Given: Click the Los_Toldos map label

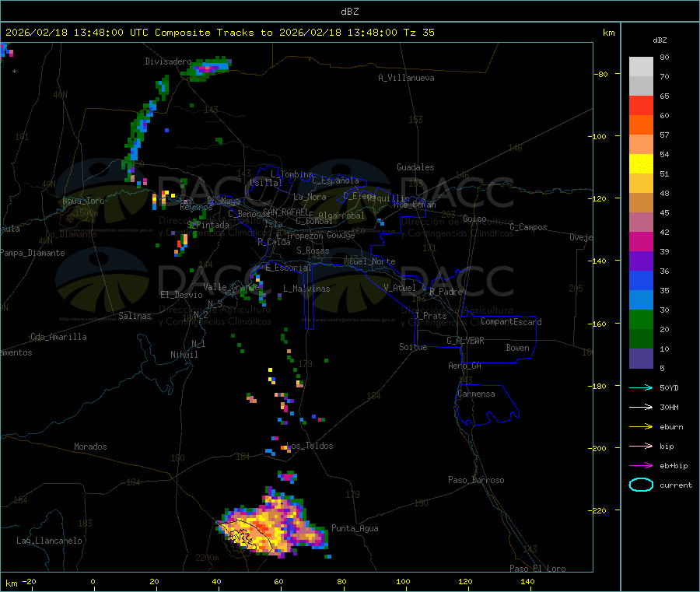Looking at the screenshot, I should (x=310, y=446).
